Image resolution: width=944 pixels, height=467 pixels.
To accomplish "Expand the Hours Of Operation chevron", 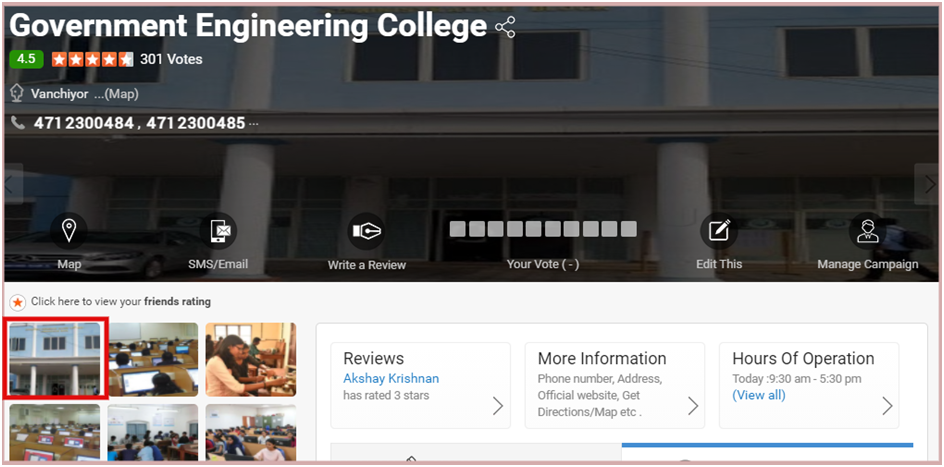I will (887, 406).
